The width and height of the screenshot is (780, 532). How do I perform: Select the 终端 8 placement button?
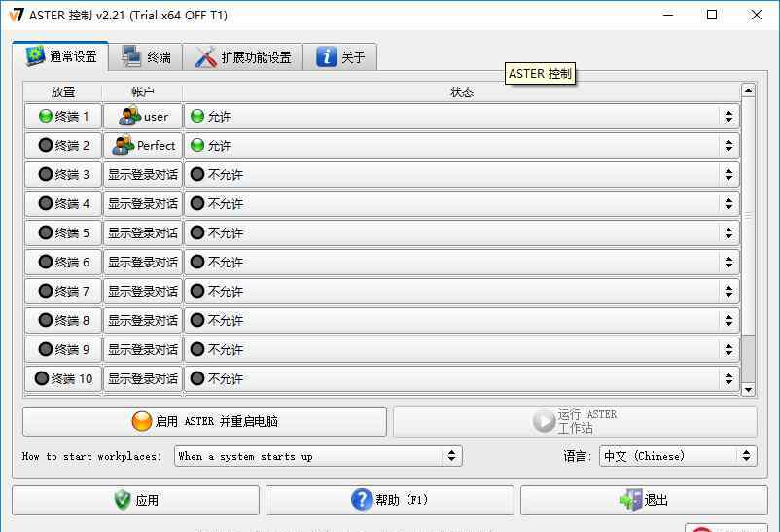point(63,321)
